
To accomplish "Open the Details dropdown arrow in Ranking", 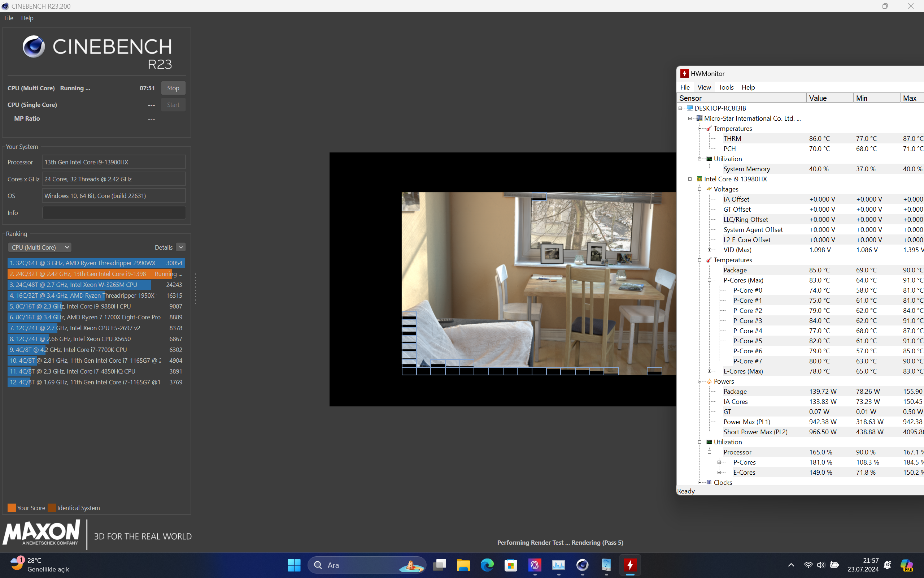I will point(181,247).
